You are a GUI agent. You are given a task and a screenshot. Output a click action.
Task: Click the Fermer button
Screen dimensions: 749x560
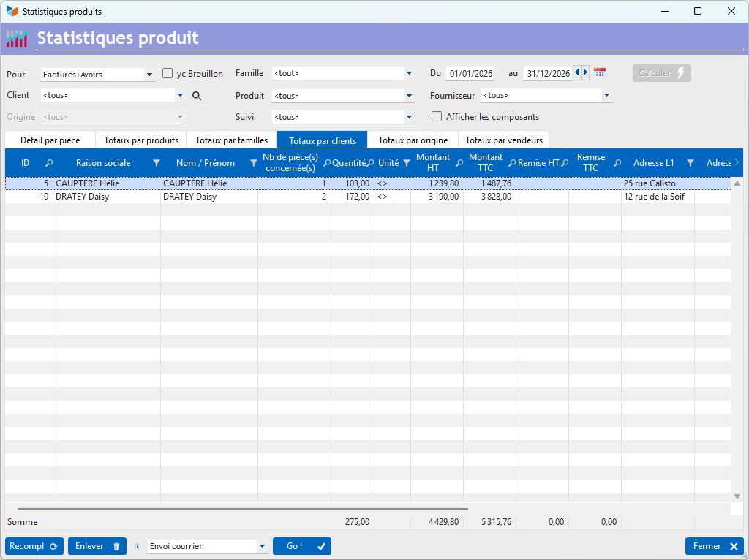coord(715,546)
